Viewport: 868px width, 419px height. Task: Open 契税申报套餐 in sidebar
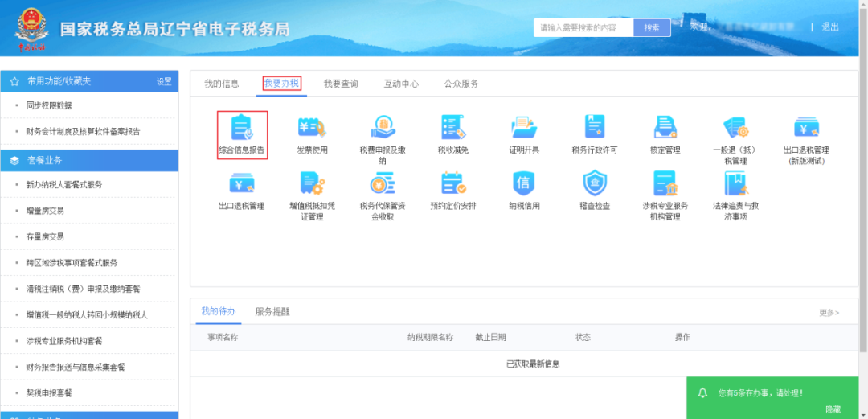coord(49,393)
